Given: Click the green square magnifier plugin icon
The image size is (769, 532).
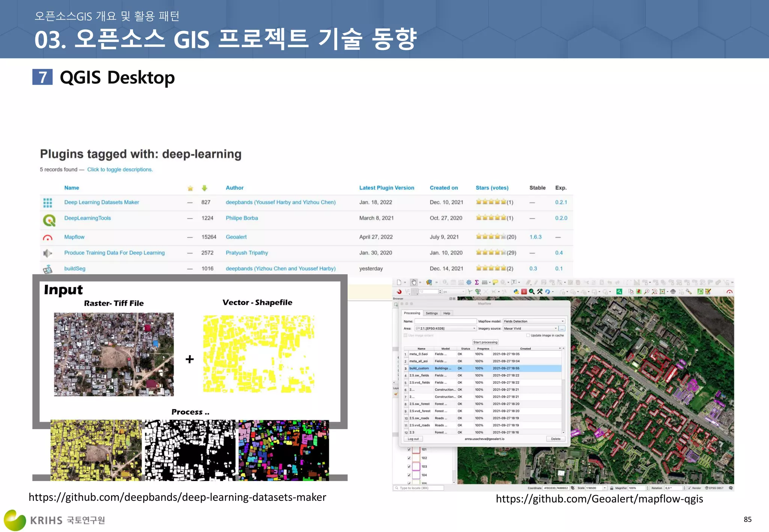Looking at the screenshot, I should point(700,292).
